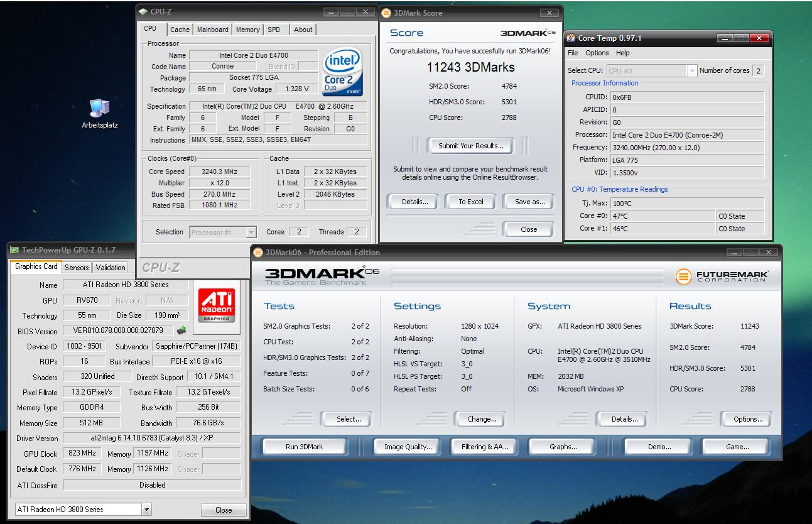This screenshot has width=812, height=524.
Task: Click the BIOS Version field in GPU-Z
Action: [118, 330]
